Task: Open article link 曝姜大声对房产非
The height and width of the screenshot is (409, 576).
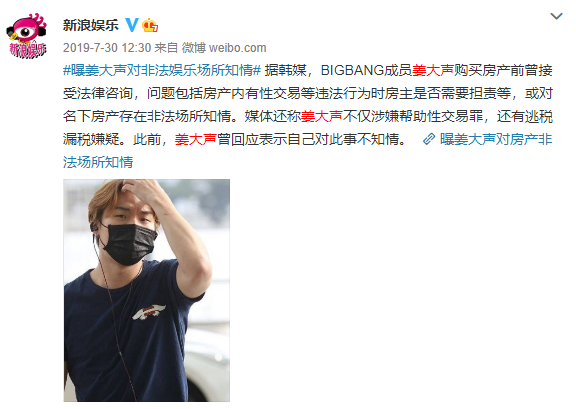Action: click(496, 139)
